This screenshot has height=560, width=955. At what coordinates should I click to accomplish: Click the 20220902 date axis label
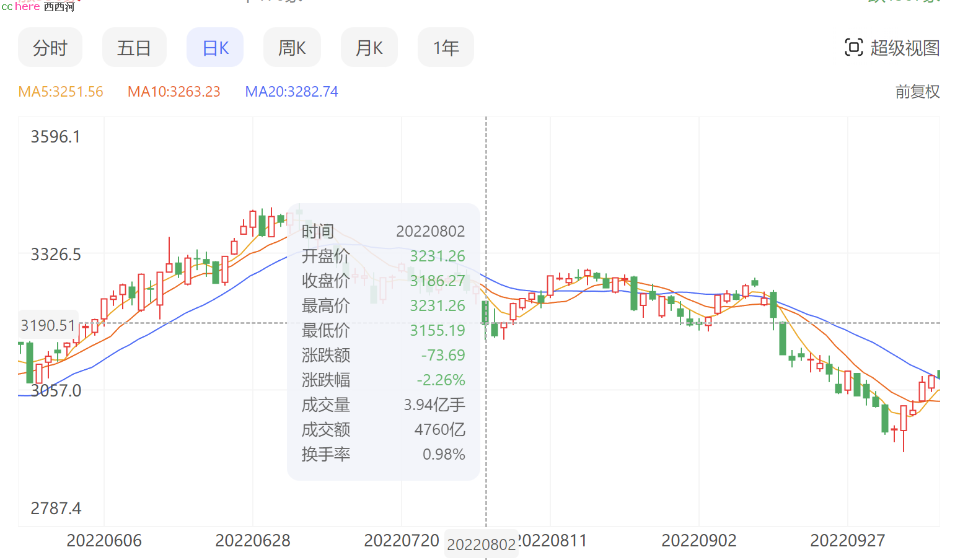tap(699, 541)
